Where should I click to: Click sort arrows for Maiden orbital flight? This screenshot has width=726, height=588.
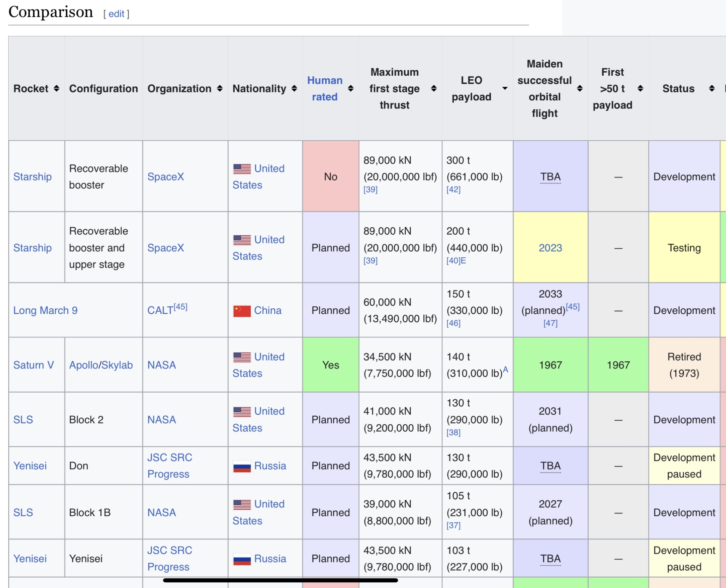pos(580,88)
